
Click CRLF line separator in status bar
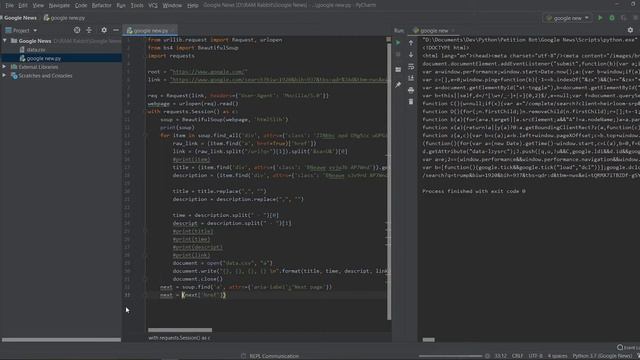click(x=518, y=356)
